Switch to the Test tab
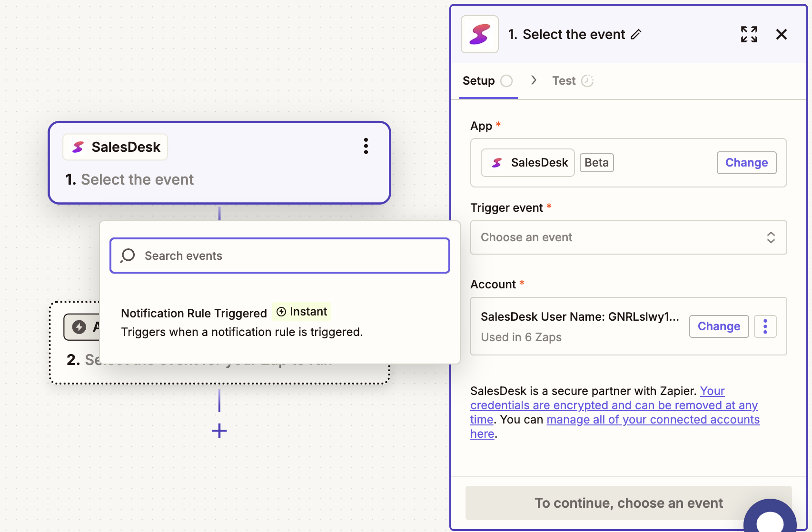 (x=564, y=81)
